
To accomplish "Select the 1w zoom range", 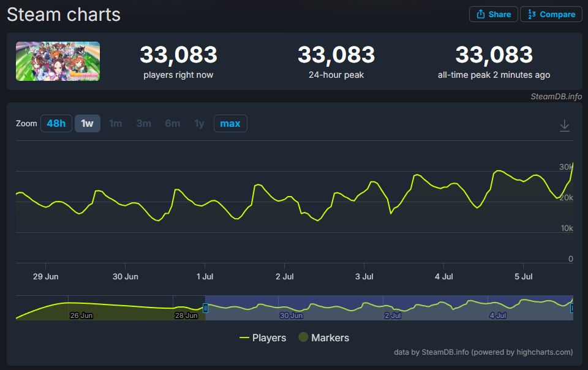I will point(88,123).
